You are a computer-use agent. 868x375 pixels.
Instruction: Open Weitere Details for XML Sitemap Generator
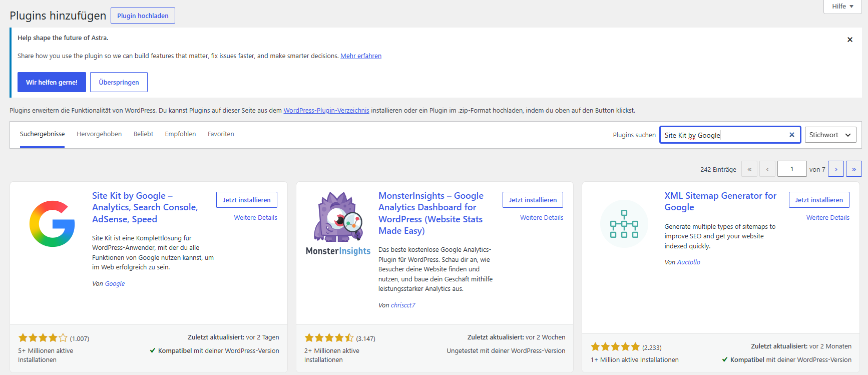pos(828,218)
